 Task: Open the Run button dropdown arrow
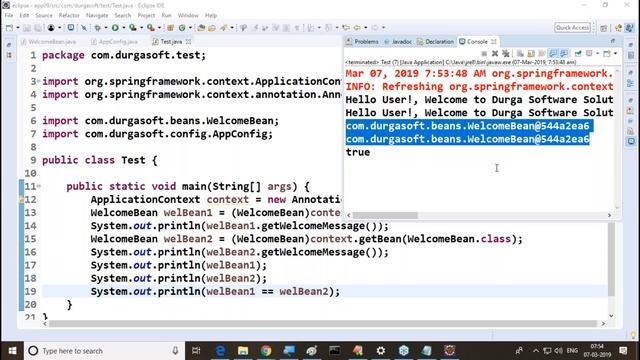(123, 28)
